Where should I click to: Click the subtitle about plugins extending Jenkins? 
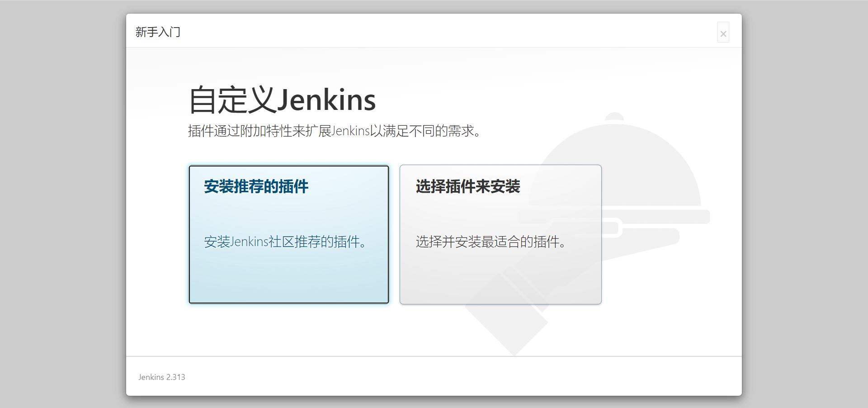click(x=335, y=131)
